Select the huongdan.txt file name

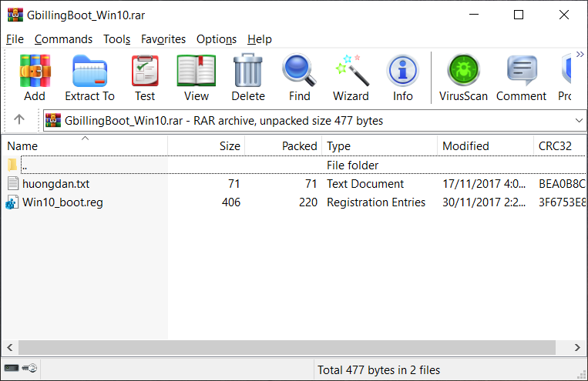56,183
